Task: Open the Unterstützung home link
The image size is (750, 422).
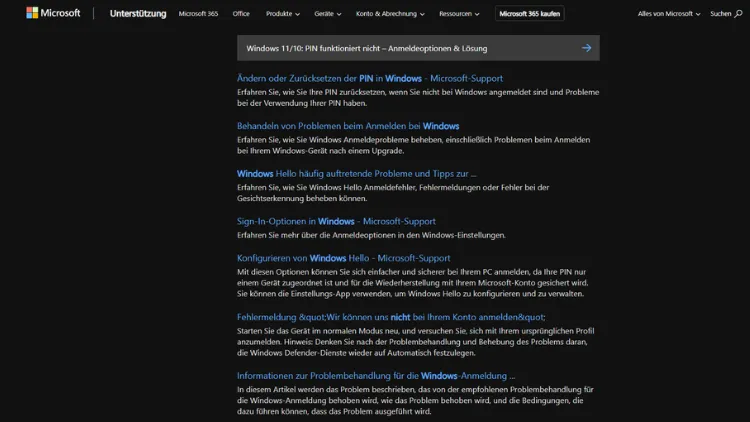Action: [x=138, y=14]
